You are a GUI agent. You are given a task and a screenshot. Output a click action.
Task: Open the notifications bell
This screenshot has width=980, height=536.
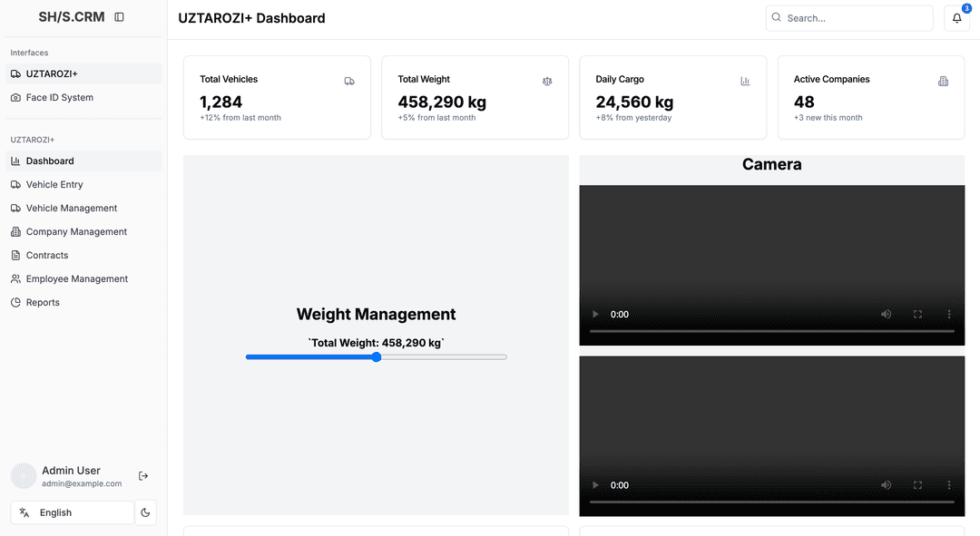pos(956,18)
